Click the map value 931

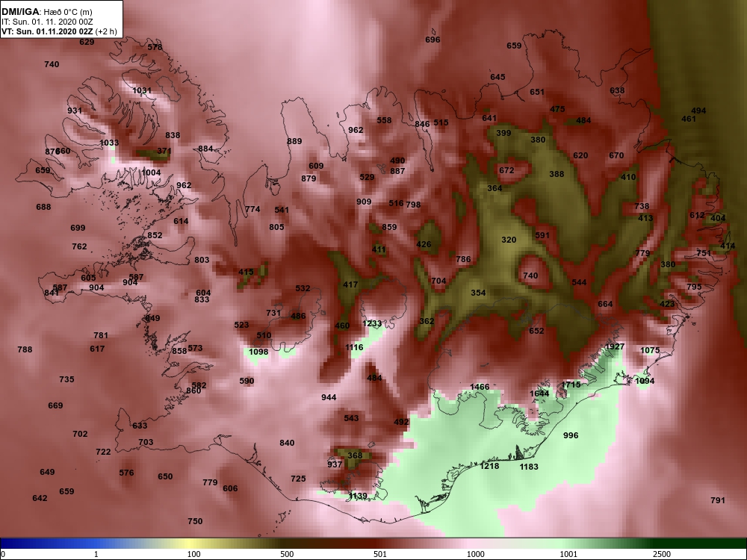(x=75, y=111)
